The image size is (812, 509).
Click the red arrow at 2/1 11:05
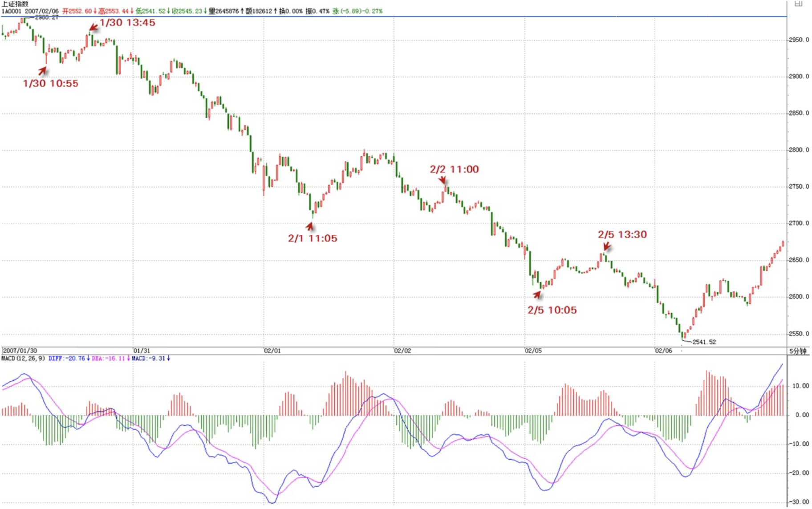coord(310,226)
